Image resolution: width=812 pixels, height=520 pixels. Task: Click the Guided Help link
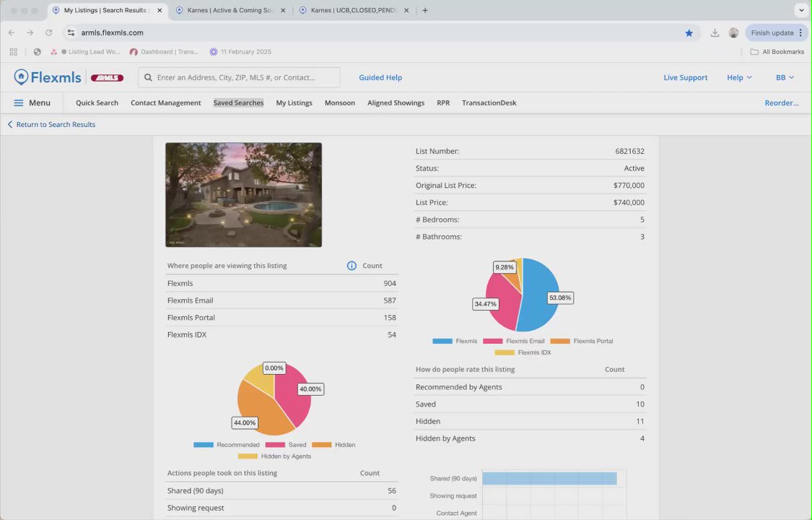(380, 77)
